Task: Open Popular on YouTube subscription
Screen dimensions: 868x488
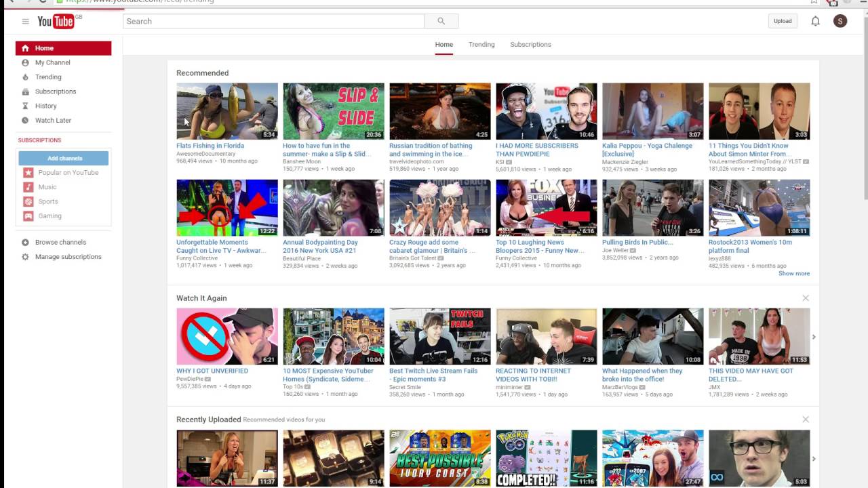Action: [68, 173]
